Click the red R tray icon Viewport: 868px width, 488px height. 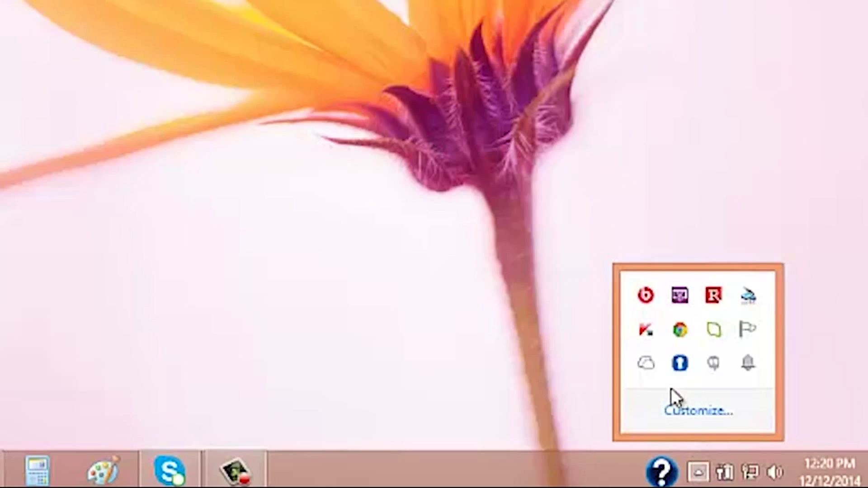point(713,295)
